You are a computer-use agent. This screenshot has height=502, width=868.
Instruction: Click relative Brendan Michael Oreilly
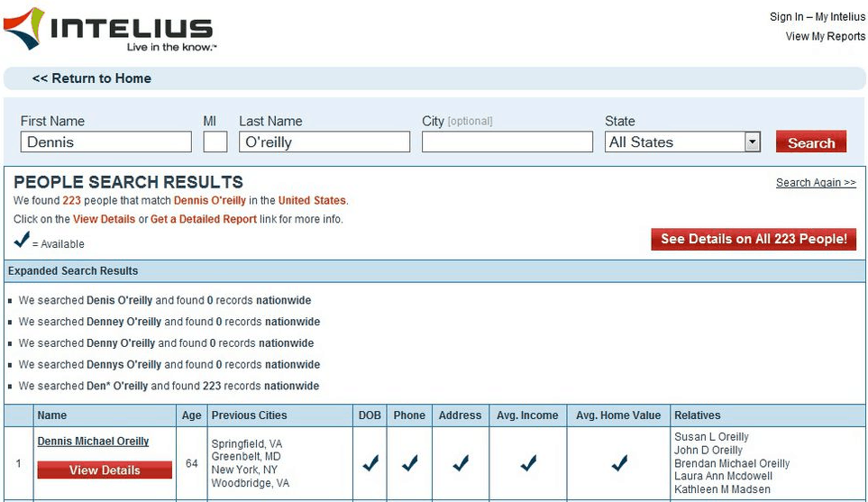[x=732, y=463]
